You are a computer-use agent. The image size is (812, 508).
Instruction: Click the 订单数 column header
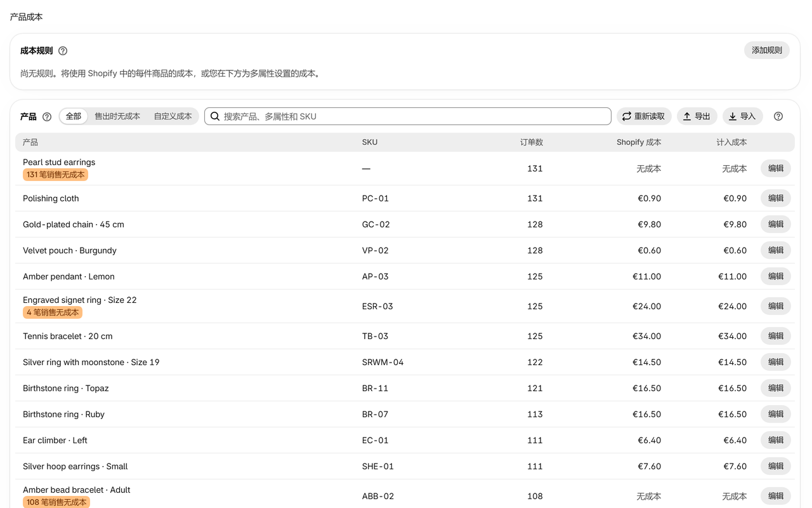(x=532, y=142)
